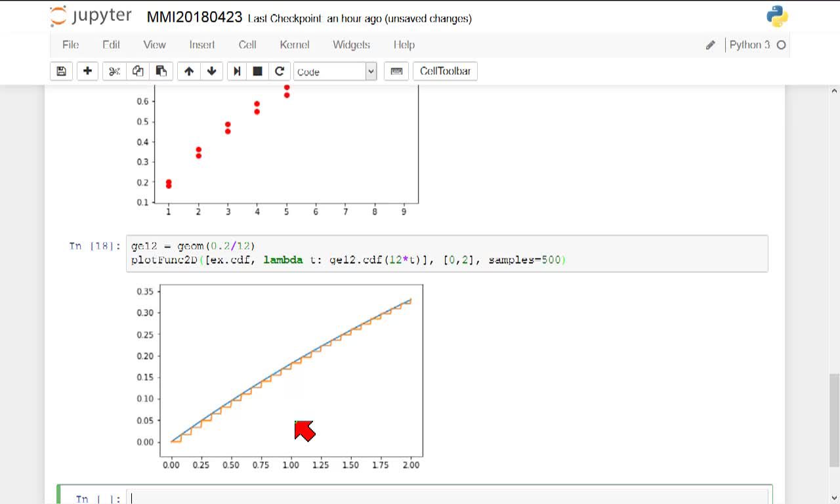Image resolution: width=840 pixels, height=504 pixels.
Task: Click the code cell with ge12 = geom
Action: pyautogui.click(x=447, y=253)
